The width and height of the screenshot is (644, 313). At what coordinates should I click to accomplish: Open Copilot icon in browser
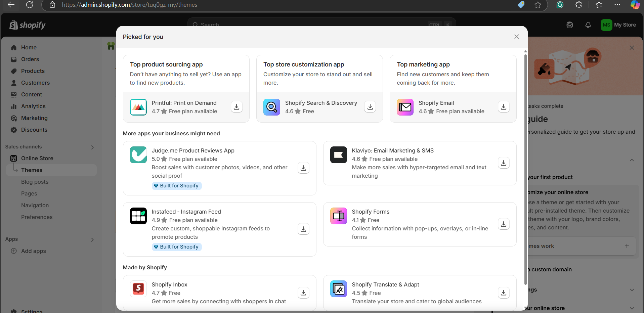click(x=635, y=5)
